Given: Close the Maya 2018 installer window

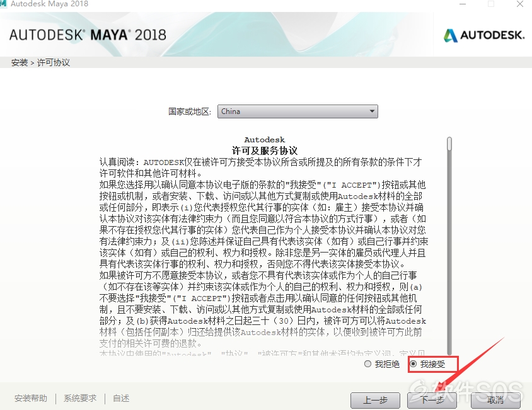Looking at the screenshot, I should [520, 4].
